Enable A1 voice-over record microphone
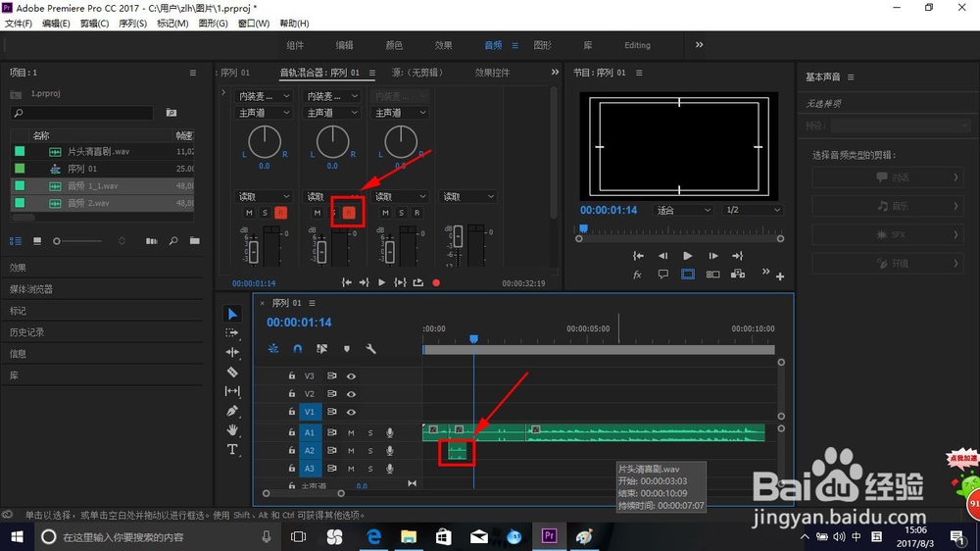980x551 pixels. (x=389, y=432)
